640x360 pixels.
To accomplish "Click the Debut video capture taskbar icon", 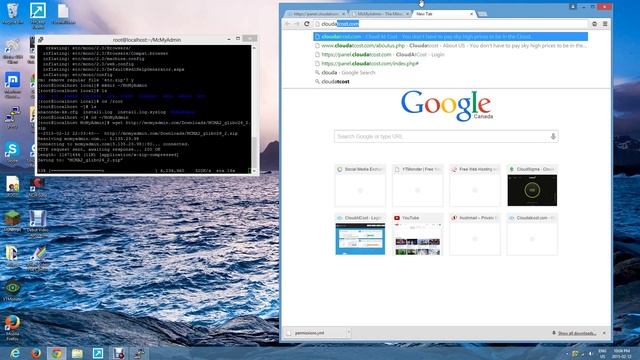I will [119, 353].
